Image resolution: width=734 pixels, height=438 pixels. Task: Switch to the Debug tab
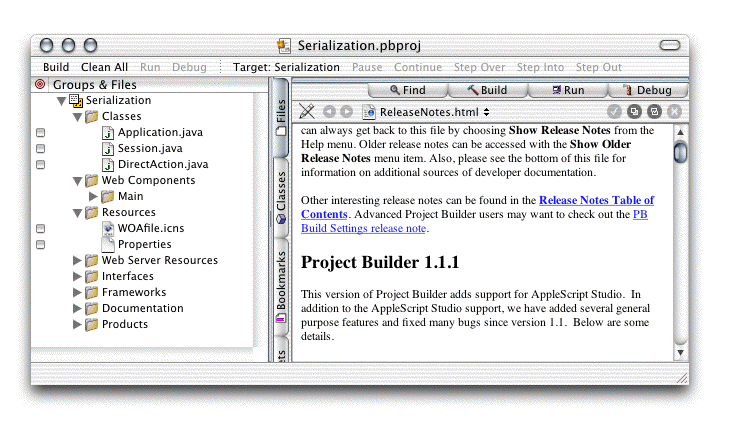point(648,90)
